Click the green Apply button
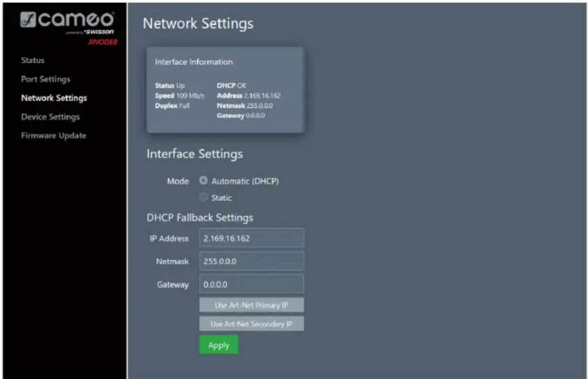 click(219, 345)
